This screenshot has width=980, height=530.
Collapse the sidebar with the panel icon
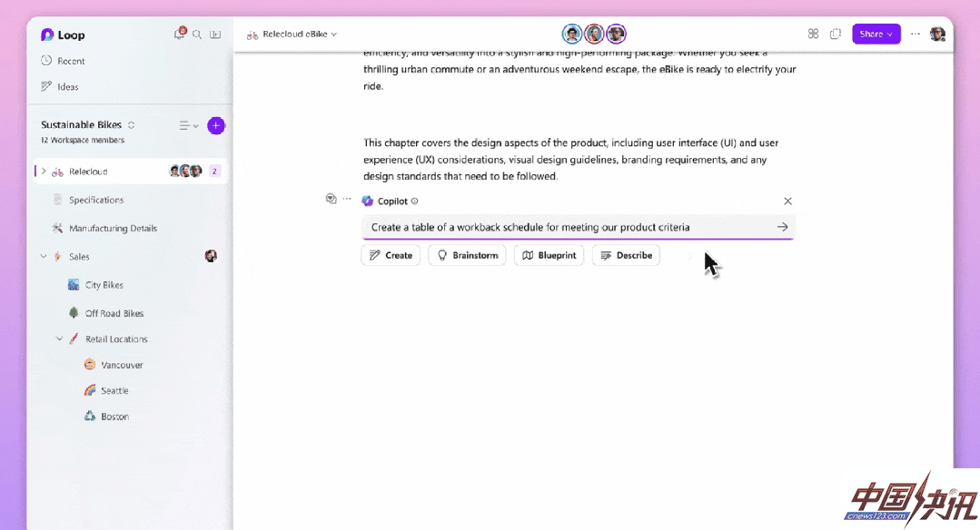pos(215,34)
